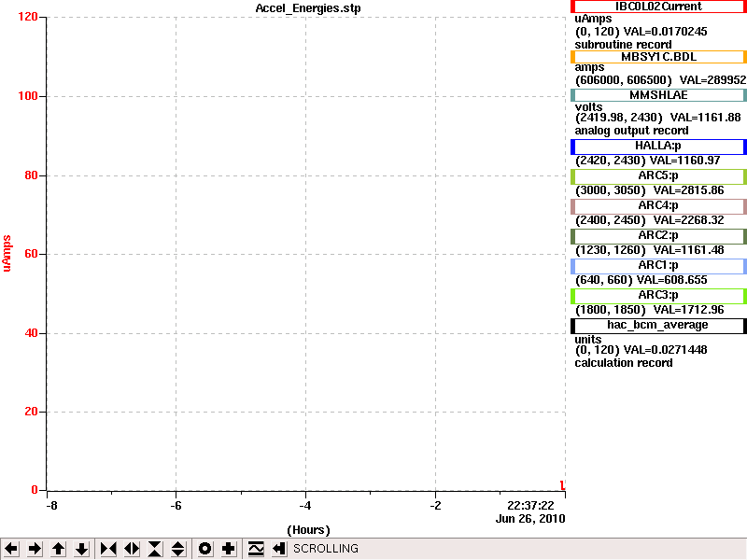Click the VAL=0.0170245 readout
Screen dimensions: 747x560
[x=666, y=32]
